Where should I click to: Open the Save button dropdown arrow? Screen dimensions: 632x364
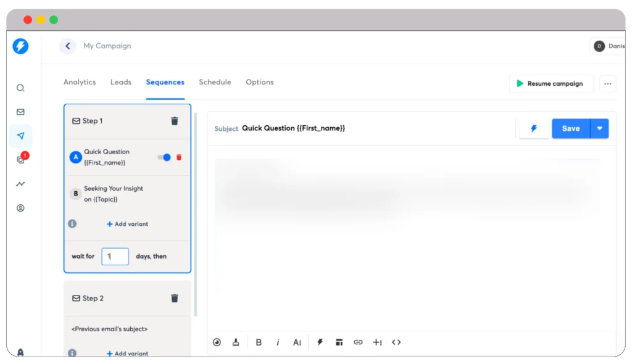(599, 128)
